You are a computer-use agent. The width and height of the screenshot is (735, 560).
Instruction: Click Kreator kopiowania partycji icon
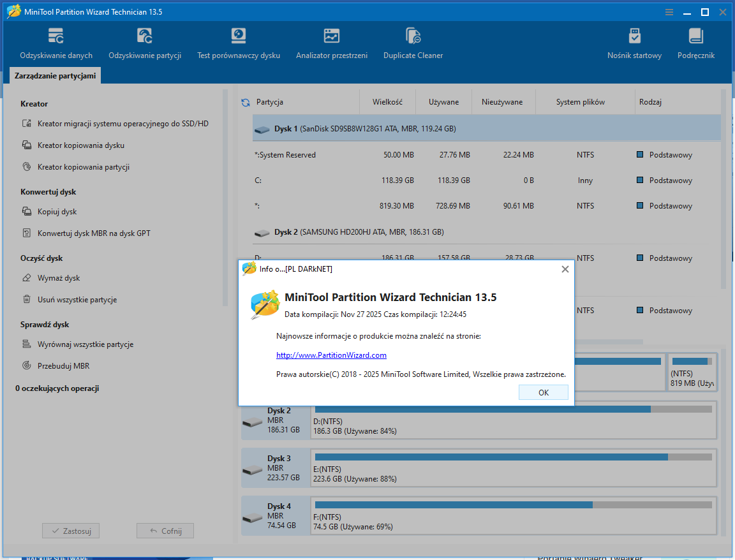click(27, 167)
